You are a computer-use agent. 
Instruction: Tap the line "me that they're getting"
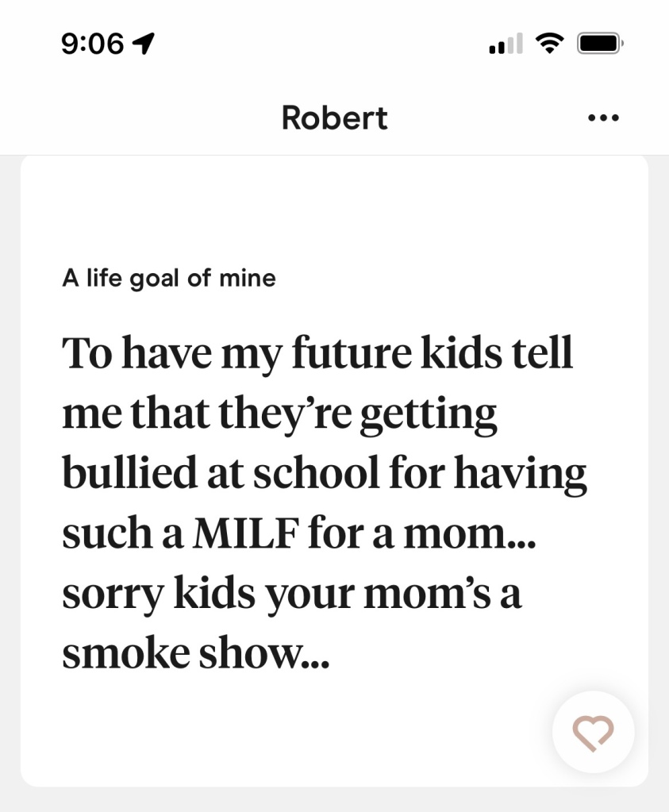(x=279, y=414)
